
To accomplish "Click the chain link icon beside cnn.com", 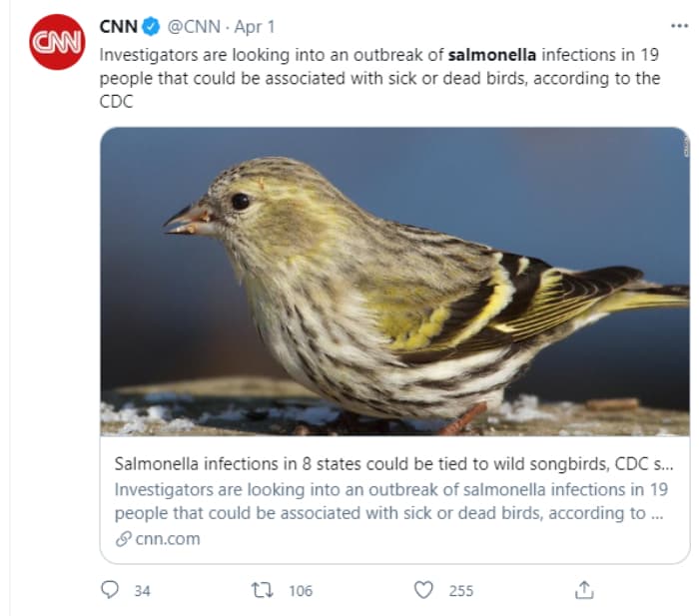I will pyautogui.click(x=123, y=539).
